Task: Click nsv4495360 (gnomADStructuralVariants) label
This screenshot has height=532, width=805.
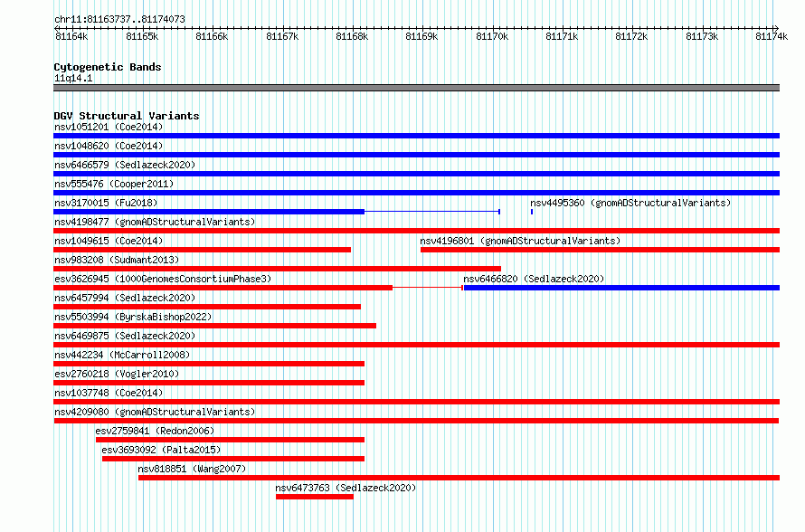Action: click(x=630, y=203)
